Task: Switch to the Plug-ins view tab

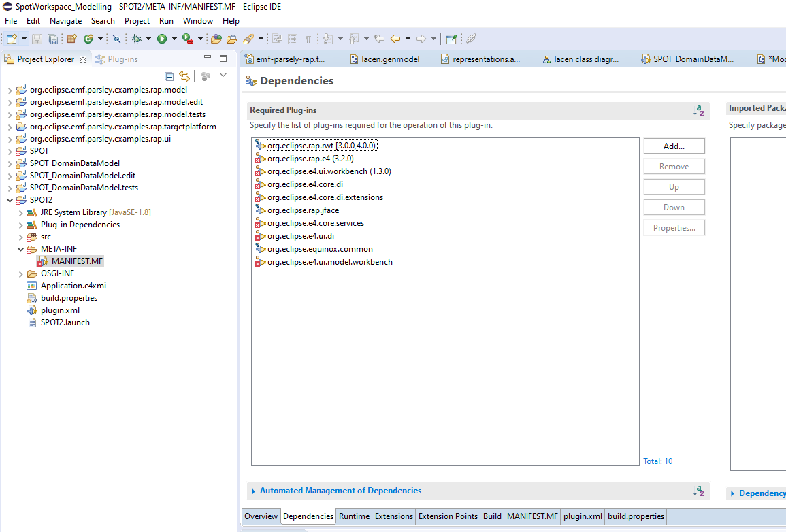Action: coord(117,59)
